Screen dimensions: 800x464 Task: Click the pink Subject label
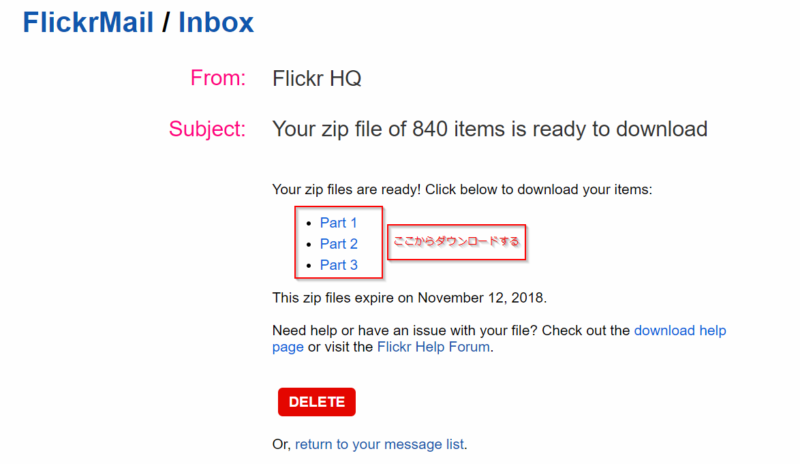coord(207,129)
